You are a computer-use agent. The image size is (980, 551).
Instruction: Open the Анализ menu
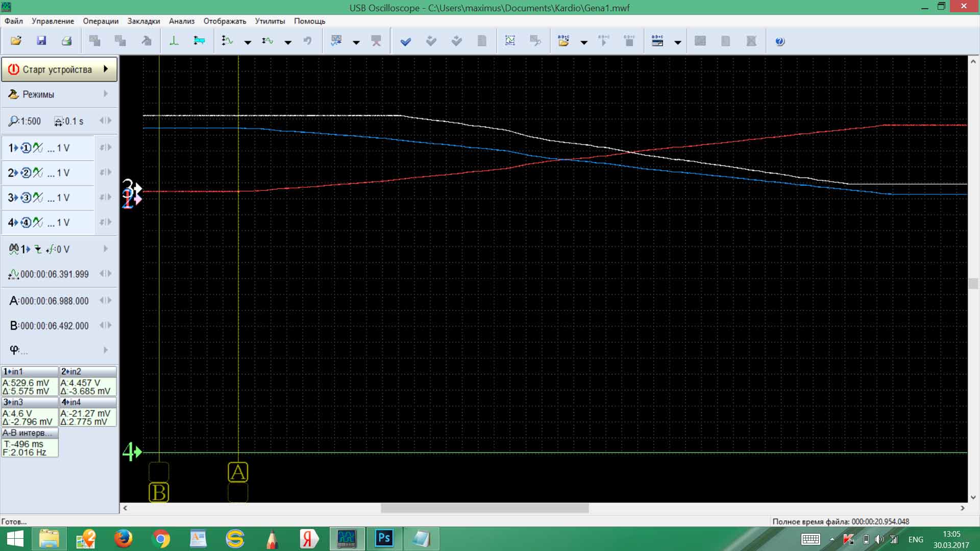click(182, 21)
